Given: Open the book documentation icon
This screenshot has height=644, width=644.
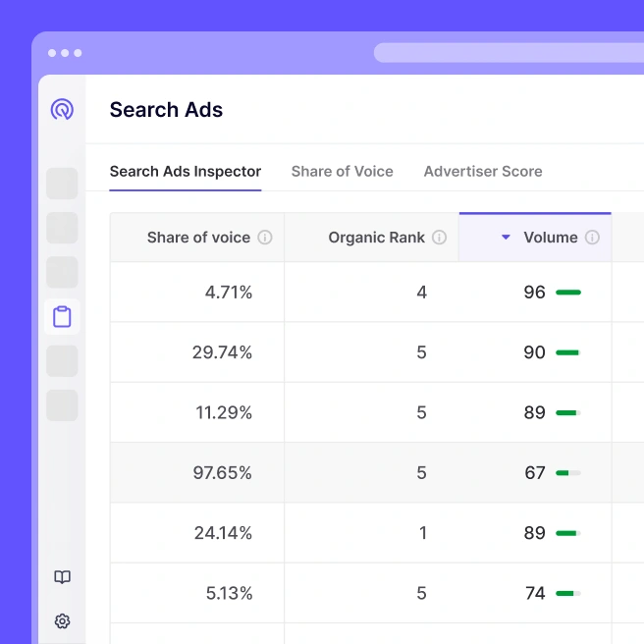Looking at the screenshot, I should [63, 577].
